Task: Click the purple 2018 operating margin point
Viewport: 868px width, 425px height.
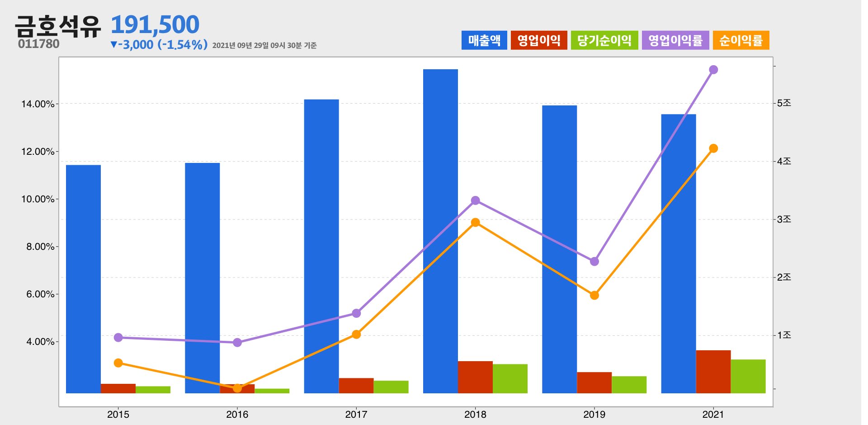Action: 475,201
